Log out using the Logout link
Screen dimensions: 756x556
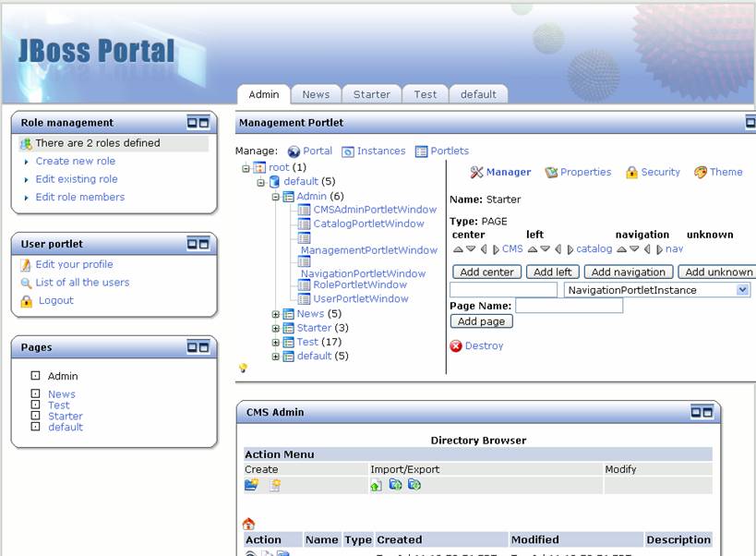pyautogui.click(x=56, y=300)
